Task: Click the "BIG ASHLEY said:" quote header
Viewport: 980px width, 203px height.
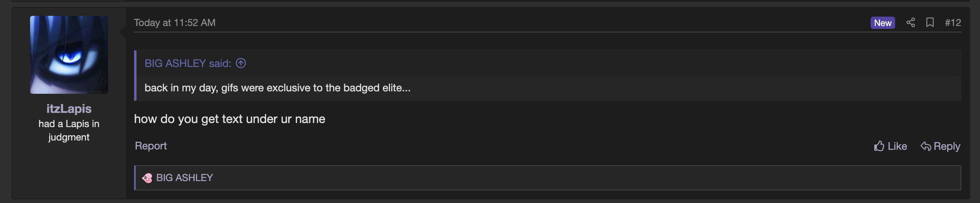Action: 188,63
